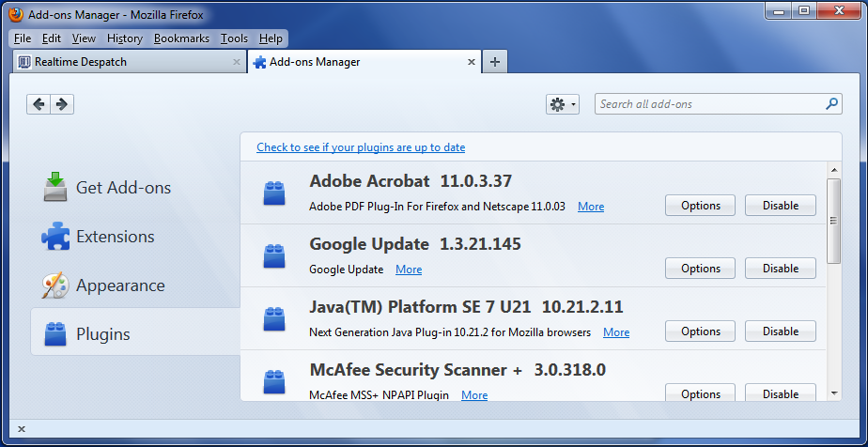Click the plugin list scrollbar thumb

click(834, 220)
